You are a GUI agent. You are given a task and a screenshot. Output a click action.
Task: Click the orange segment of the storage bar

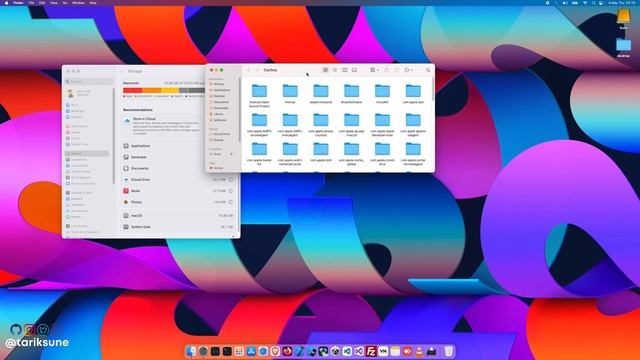tap(151, 90)
